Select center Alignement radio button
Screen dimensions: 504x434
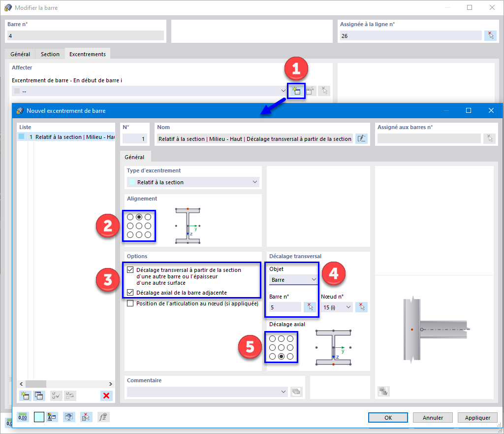pos(139,226)
